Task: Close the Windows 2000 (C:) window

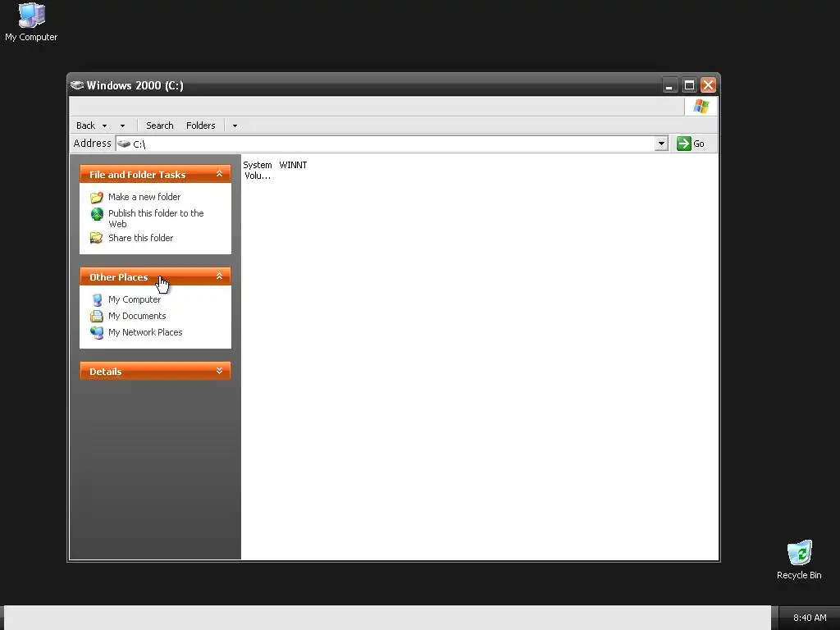Action: pyautogui.click(x=708, y=85)
